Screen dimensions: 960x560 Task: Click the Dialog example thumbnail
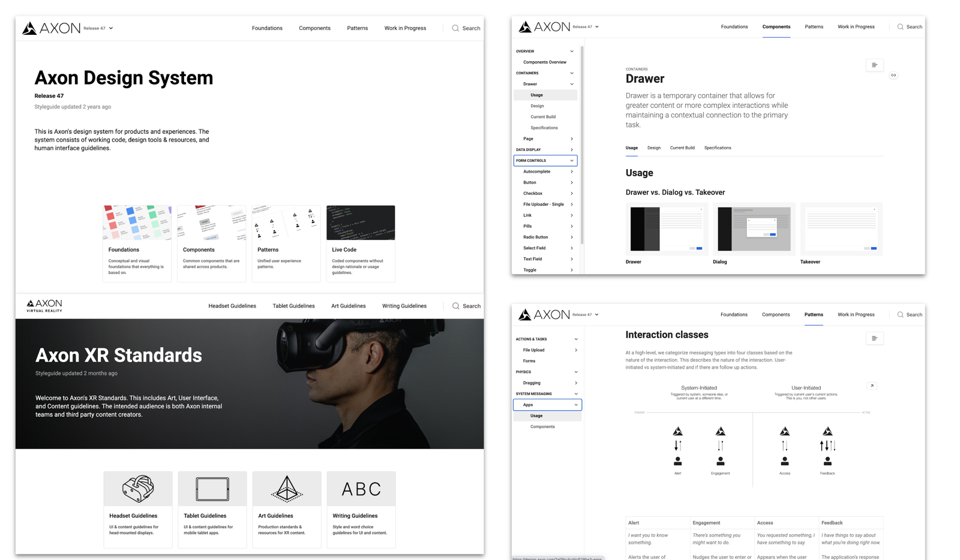[x=754, y=229]
